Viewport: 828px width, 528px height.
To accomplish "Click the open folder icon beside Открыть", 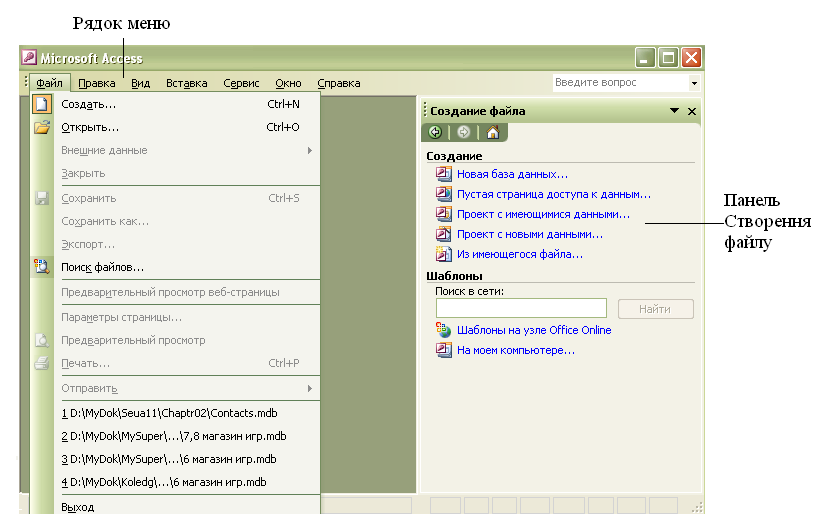I will (x=42, y=127).
